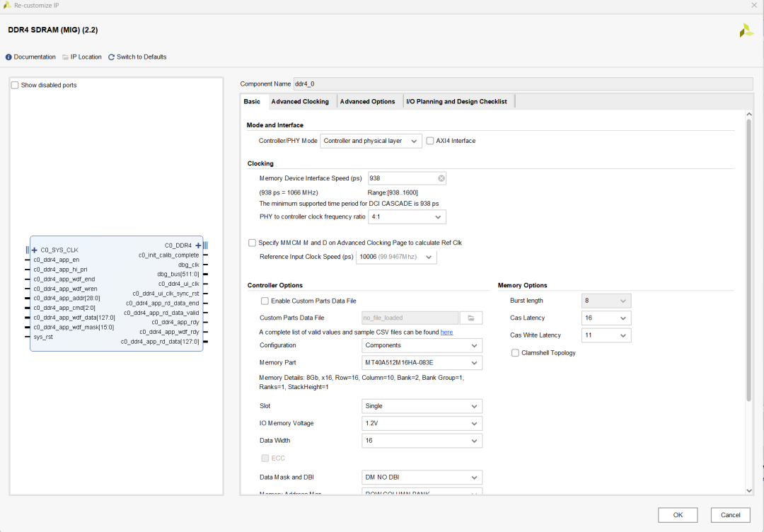764x532 pixels.
Task: Open the Slot dropdown
Action: pos(422,406)
